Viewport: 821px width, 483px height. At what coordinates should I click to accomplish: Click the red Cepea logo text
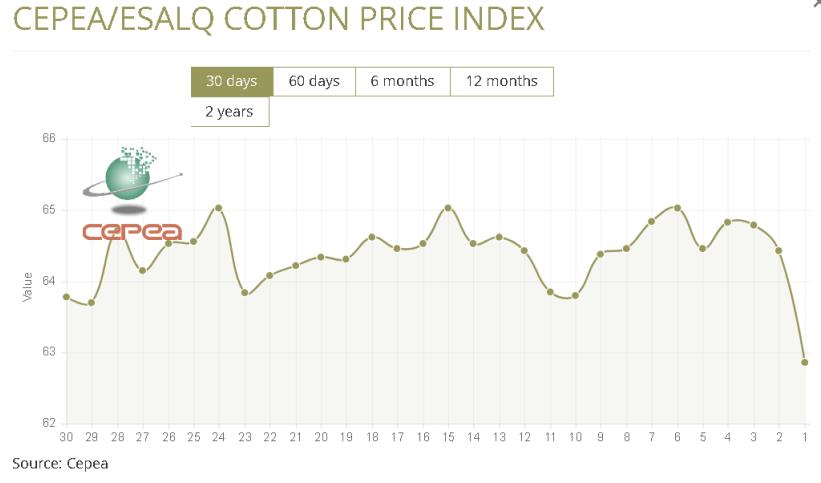point(131,232)
